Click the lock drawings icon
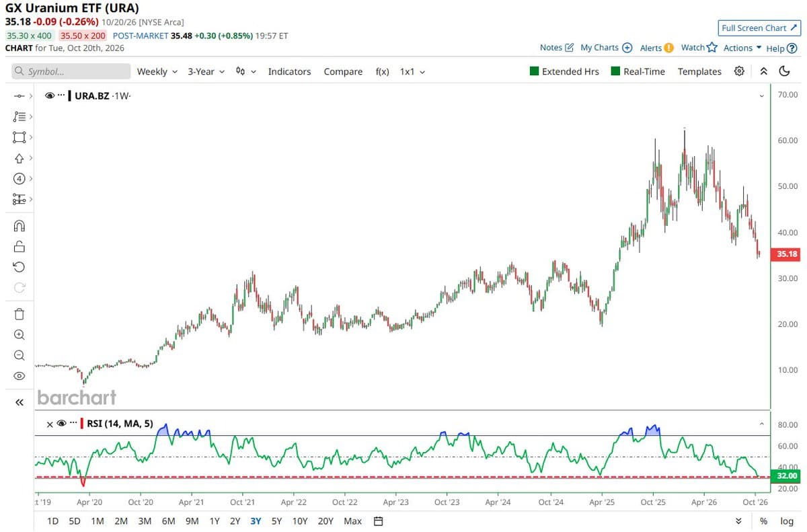Viewport: 807px width, 532px height. 19,247
